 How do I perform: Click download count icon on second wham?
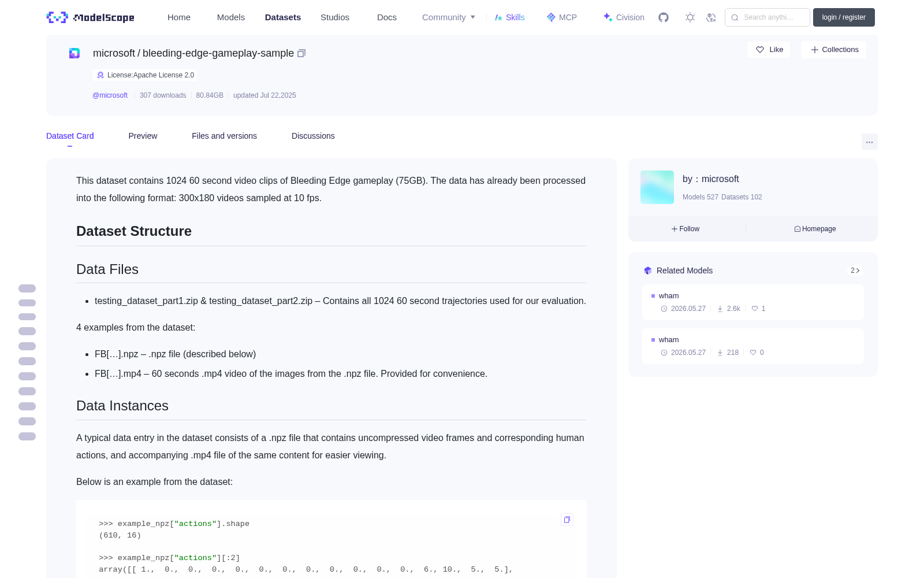coord(720,353)
